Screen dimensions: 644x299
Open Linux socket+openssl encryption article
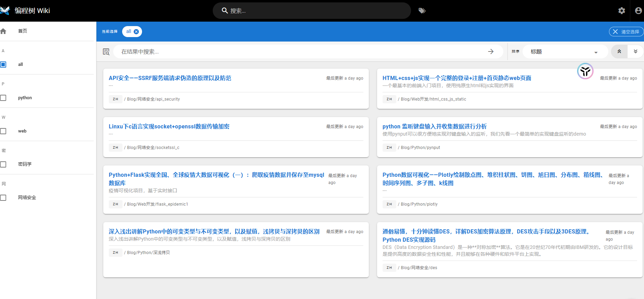(169, 126)
